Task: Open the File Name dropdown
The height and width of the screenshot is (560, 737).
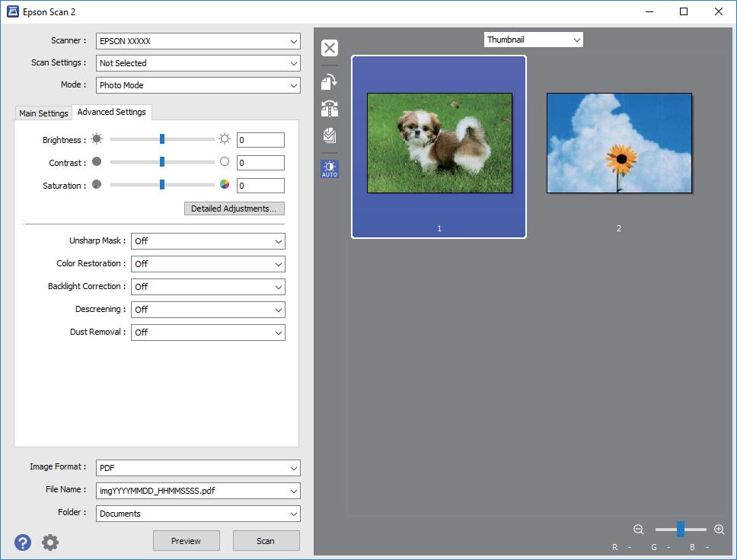Action: tap(198, 491)
